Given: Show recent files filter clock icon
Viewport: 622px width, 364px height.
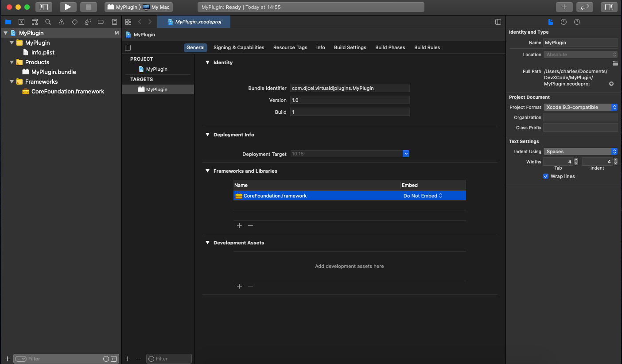Looking at the screenshot, I should 106,359.
